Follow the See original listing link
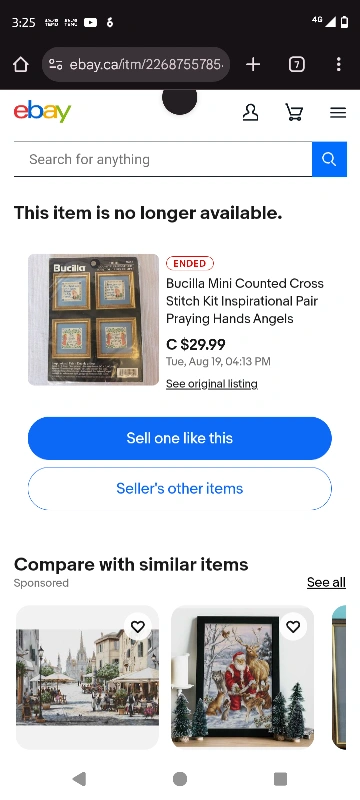The height and width of the screenshot is (800, 360). point(212,384)
